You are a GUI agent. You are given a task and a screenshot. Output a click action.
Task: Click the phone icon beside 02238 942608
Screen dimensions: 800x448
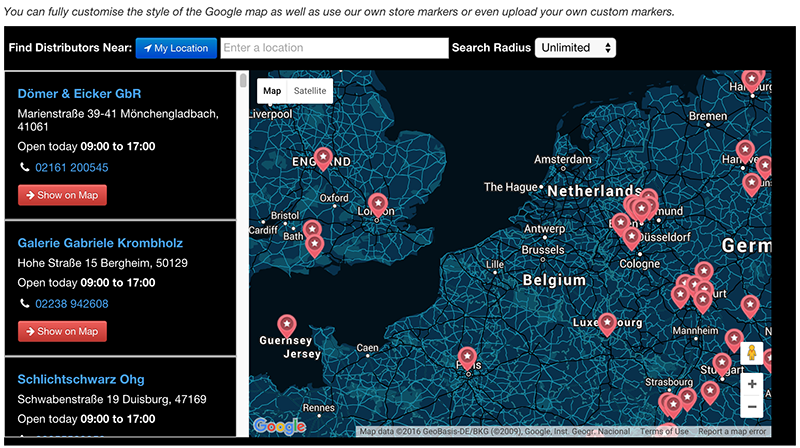pyautogui.click(x=24, y=304)
